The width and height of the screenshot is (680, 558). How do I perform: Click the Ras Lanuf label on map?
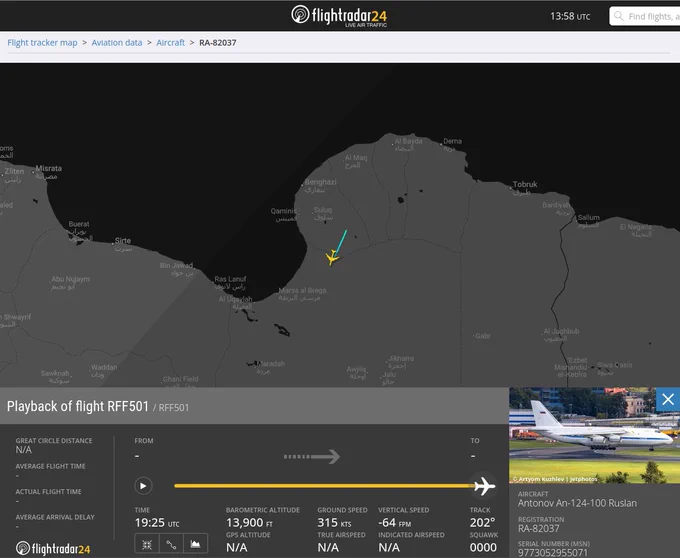[x=230, y=279]
